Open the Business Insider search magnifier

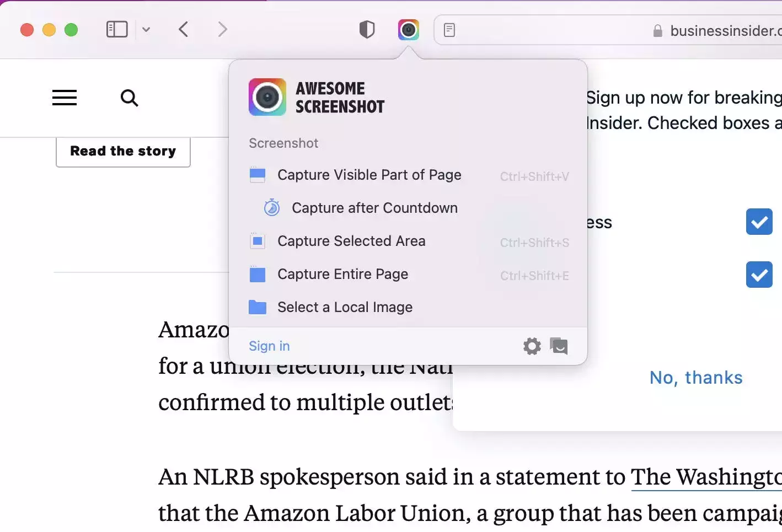(129, 98)
